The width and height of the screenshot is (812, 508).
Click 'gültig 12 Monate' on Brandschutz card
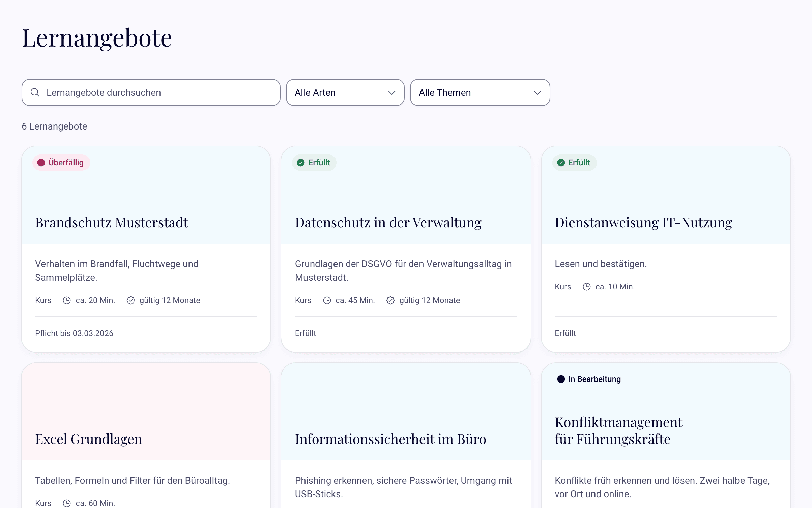(170, 300)
